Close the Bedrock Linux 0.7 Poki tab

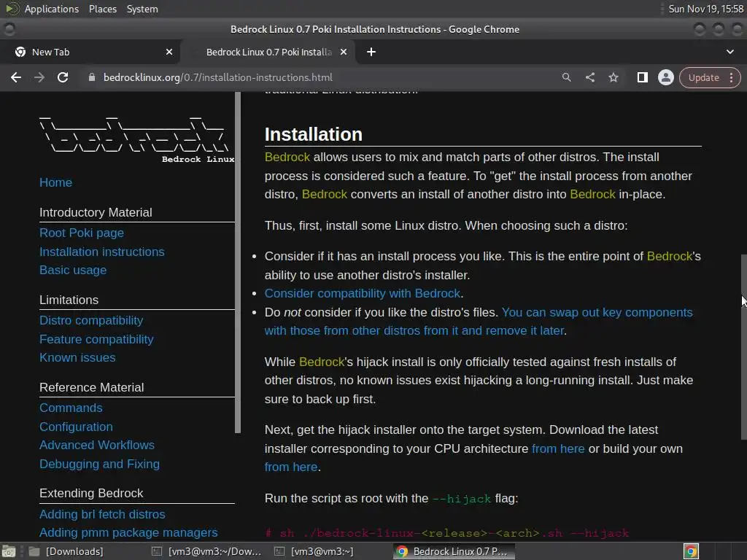pyautogui.click(x=344, y=52)
